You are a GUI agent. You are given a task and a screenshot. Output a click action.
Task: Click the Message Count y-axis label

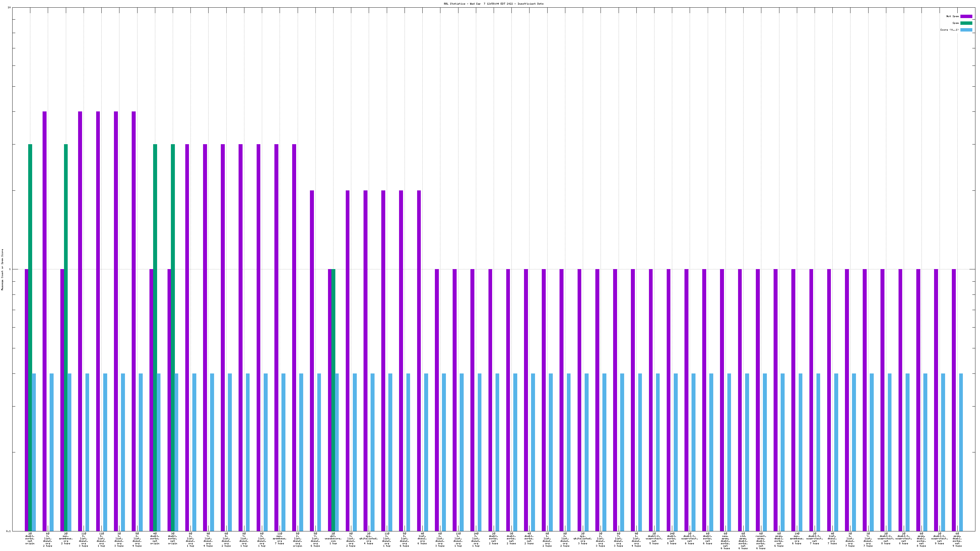[x=2, y=270]
